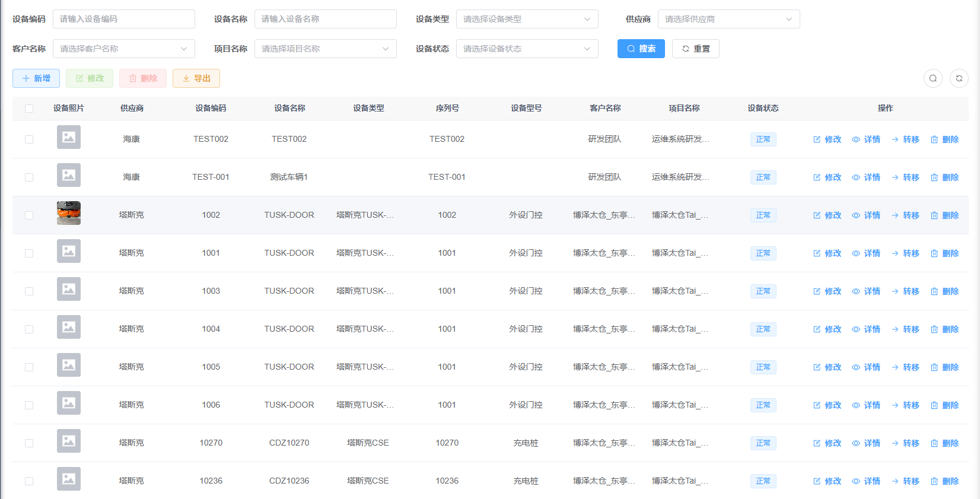Select checkbox for device code 1003 row

click(x=29, y=291)
